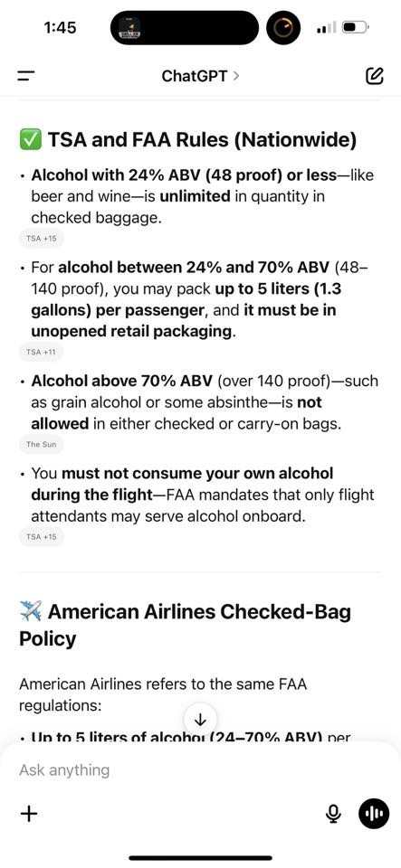401x868 pixels.
Task: Jump to bottom with down-arrow button
Action: (201, 720)
